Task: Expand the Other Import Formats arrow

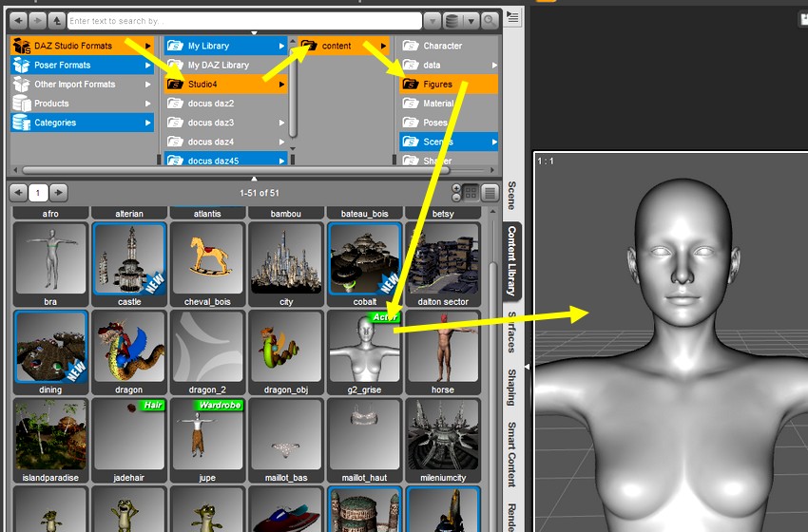Action: click(148, 84)
